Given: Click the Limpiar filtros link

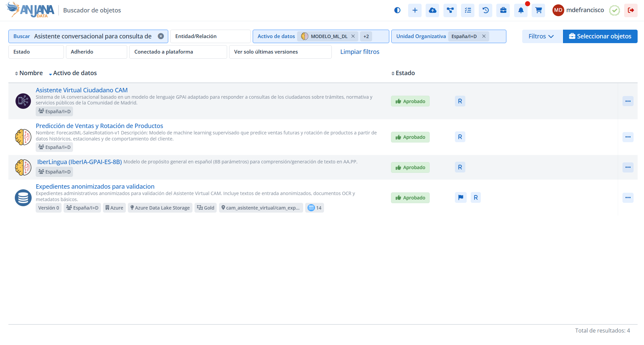Looking at the screenshot, I should pyautogui.click(x=360, y=52).
